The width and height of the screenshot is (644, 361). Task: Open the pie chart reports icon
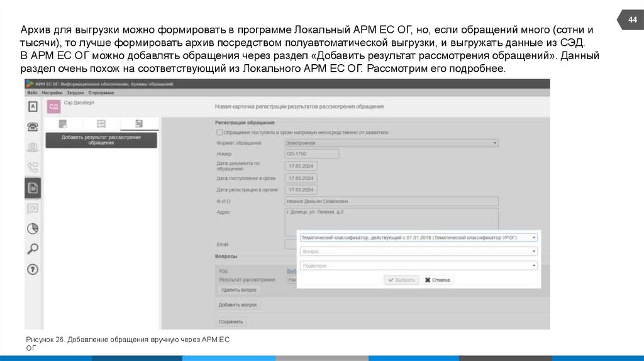point(33,228)
